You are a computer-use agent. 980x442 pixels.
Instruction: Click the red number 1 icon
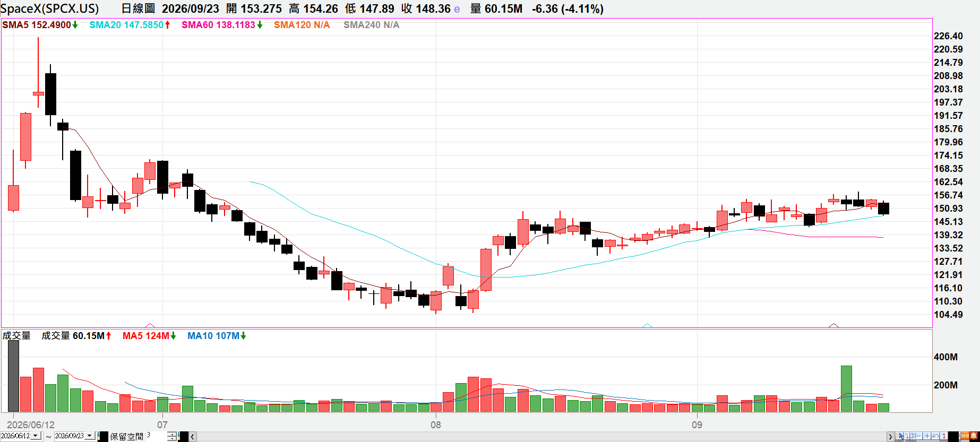[944, 436]
